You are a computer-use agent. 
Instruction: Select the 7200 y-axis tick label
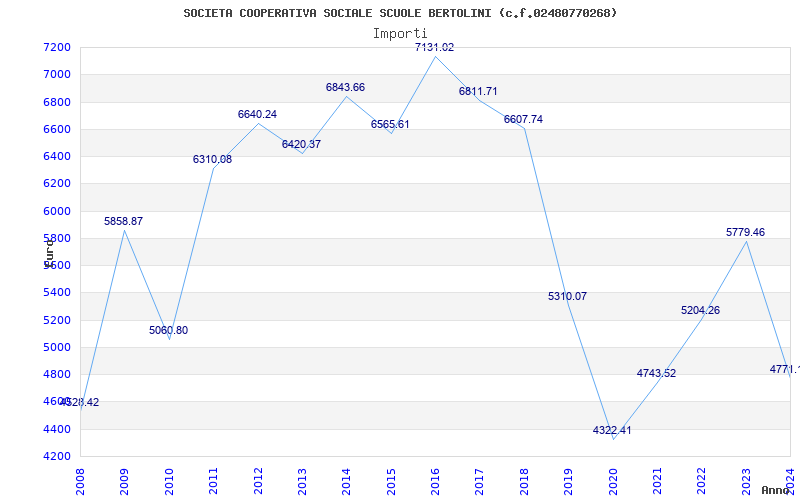pos(57,47)
